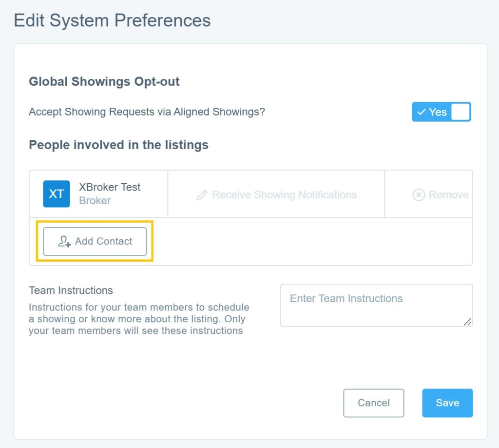Focus the Enter Team Instructions text field
Viewport: 499px width, 448px height.
376,305
